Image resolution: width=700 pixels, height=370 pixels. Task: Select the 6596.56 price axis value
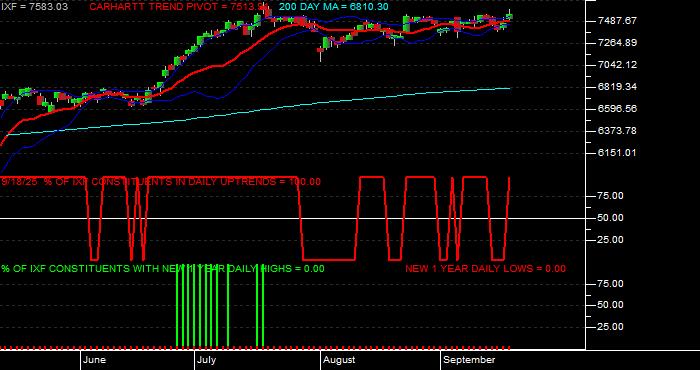(x=617, y=109)
